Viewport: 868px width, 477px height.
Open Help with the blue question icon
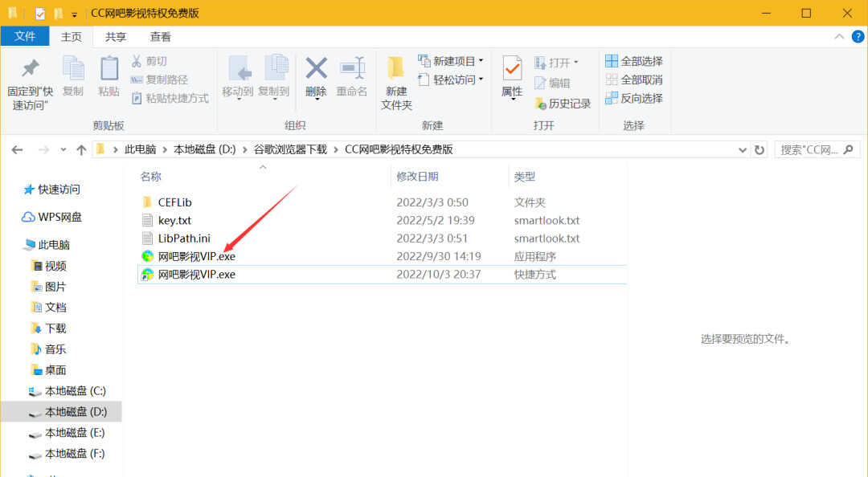(858, 36)
